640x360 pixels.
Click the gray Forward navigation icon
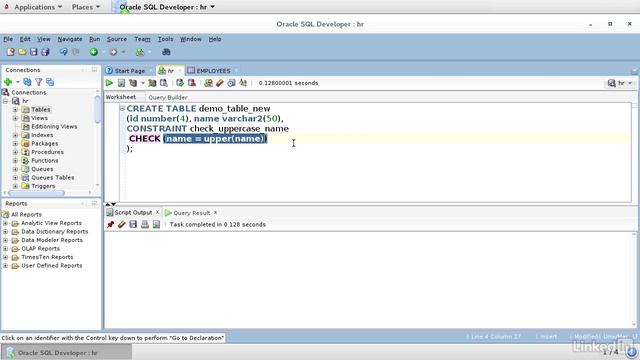pyautogui.click(x=113, y=52)
